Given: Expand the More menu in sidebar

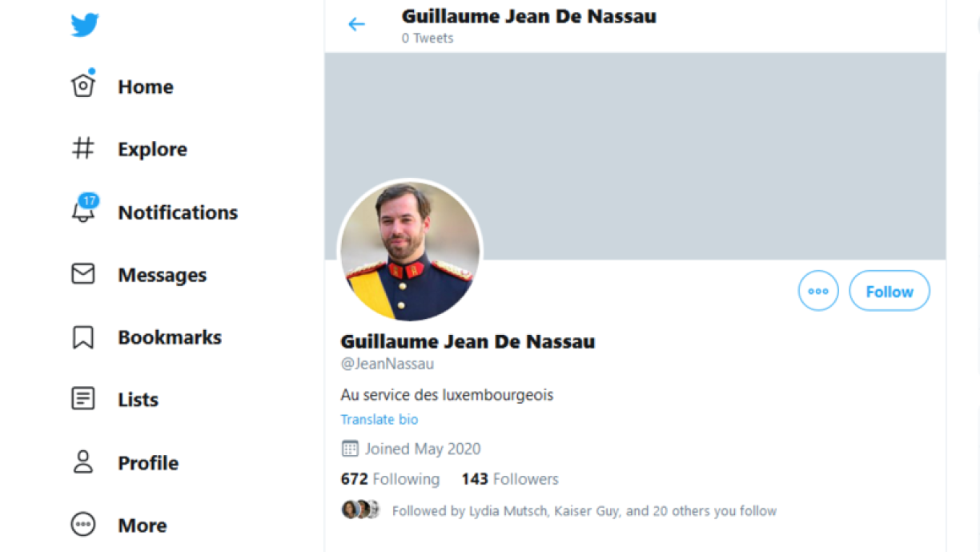Looking at the screenshot, I should click(83, 525).
